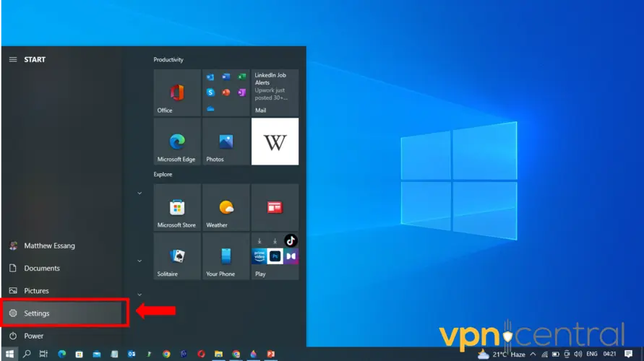Open the LinkedIn Job Alerts Mail tile
Image resolution: width=644 pixels, height=361 pixels.
pyautogui.click(x=275, y=92)
